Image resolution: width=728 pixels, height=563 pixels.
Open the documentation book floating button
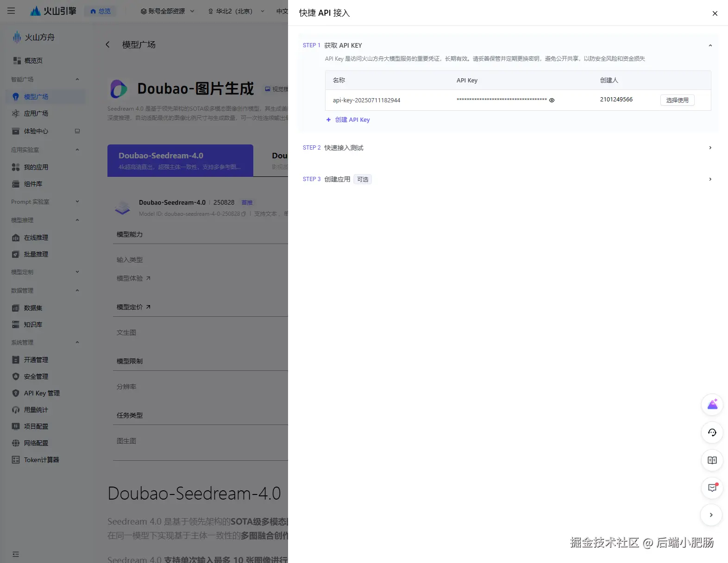point(712,460)
